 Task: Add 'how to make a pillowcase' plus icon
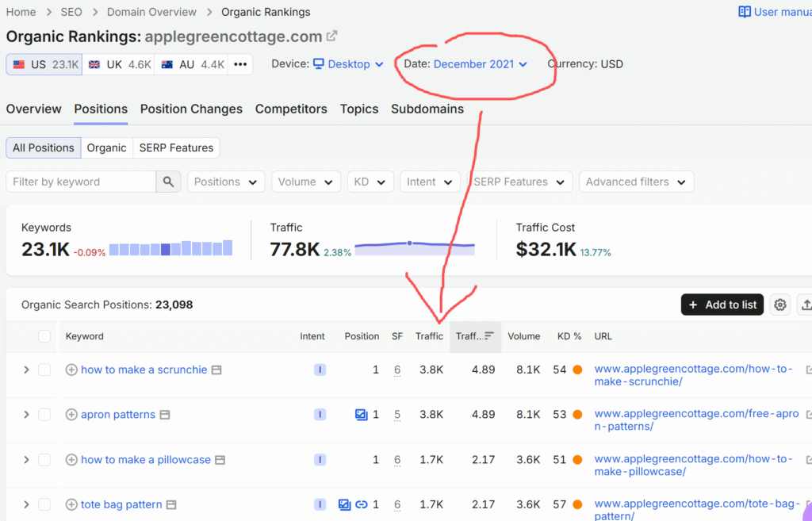71,460
